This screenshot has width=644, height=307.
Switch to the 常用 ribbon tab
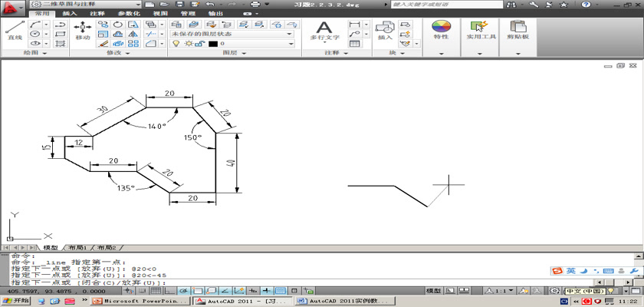(42, 14)
